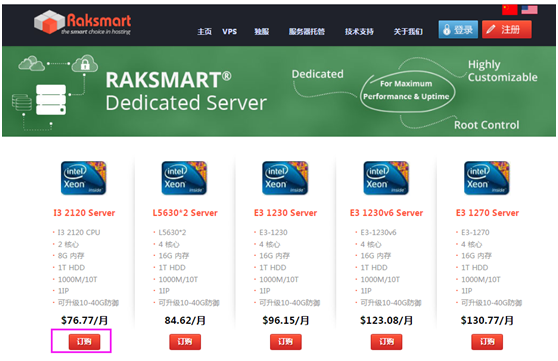Click Intel Xeon badge above I3 2120 Server
Screen dimensions: 558x361
[84, 178]
